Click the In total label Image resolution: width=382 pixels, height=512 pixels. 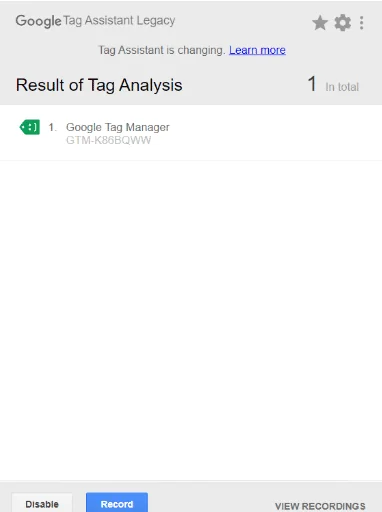(x=342, y=87)
